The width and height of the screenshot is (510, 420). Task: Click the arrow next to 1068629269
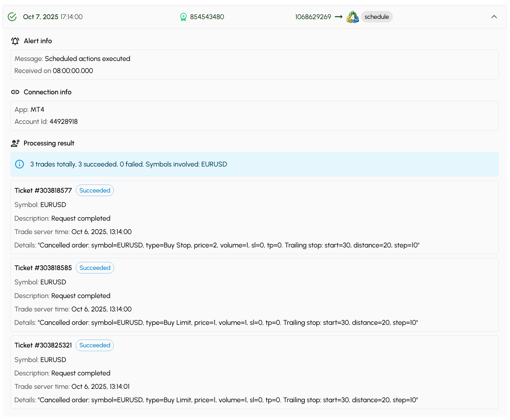pyautogui.click(x=339, y=17)
